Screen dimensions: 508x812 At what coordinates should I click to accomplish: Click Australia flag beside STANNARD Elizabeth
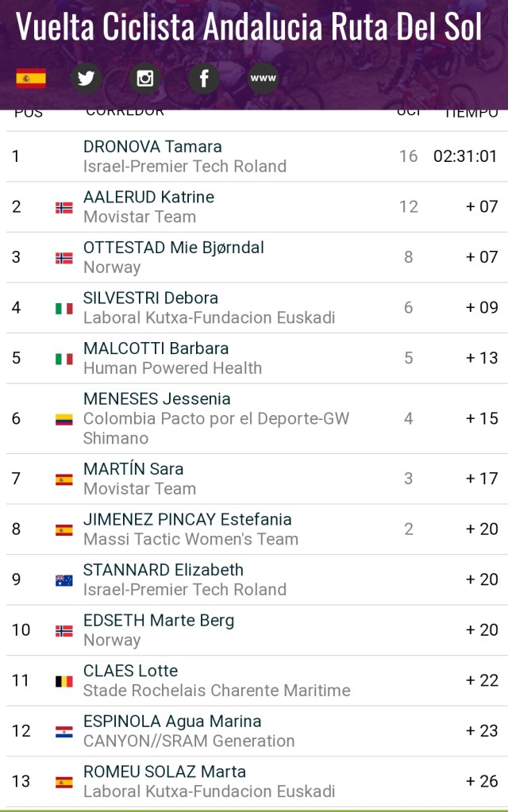(x=63, y=580)
